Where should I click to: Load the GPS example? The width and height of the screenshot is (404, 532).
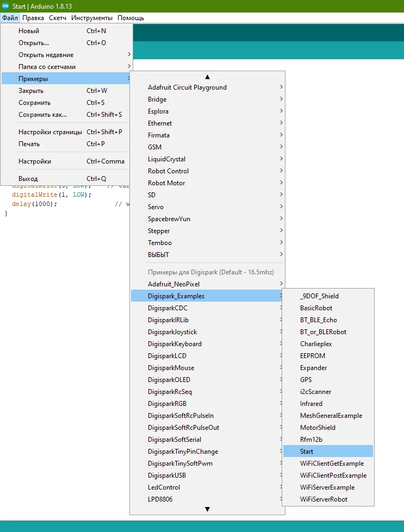coord(328,380)
